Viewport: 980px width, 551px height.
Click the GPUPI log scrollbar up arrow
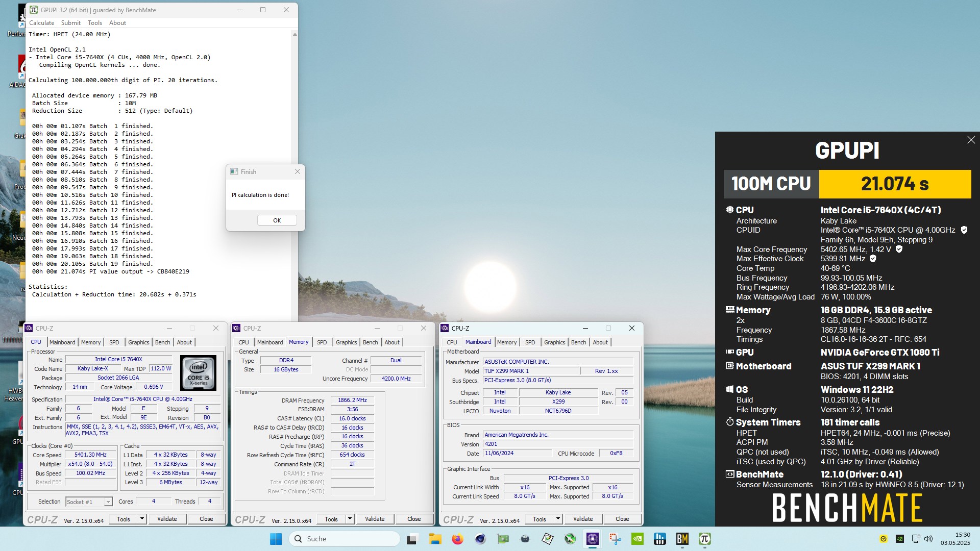(295, 35)
